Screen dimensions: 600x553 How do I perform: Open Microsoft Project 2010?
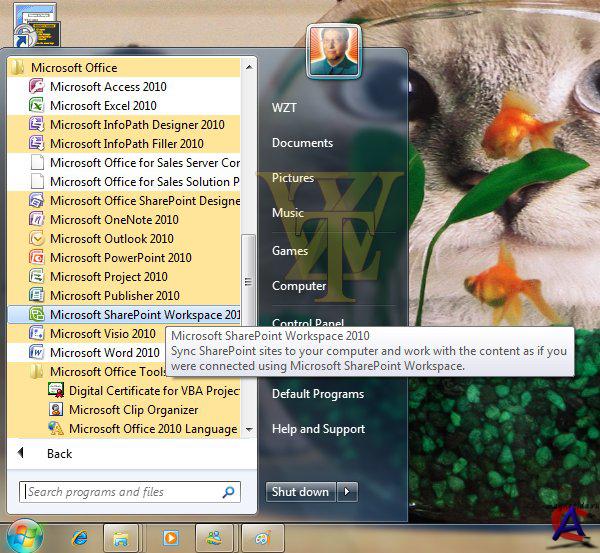(x=108, y=277)
